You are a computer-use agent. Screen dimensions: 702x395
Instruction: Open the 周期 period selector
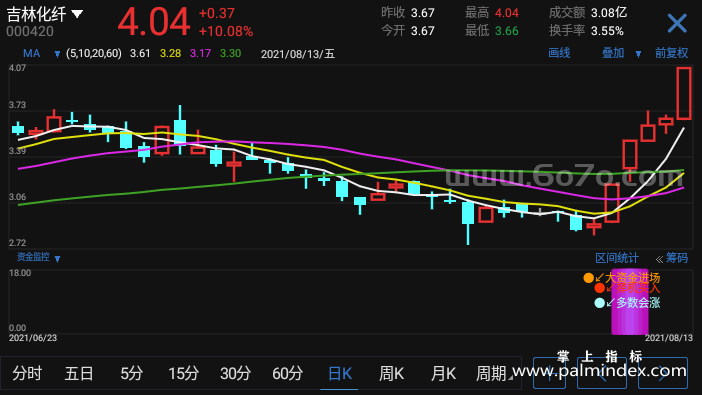click(493, 373)
